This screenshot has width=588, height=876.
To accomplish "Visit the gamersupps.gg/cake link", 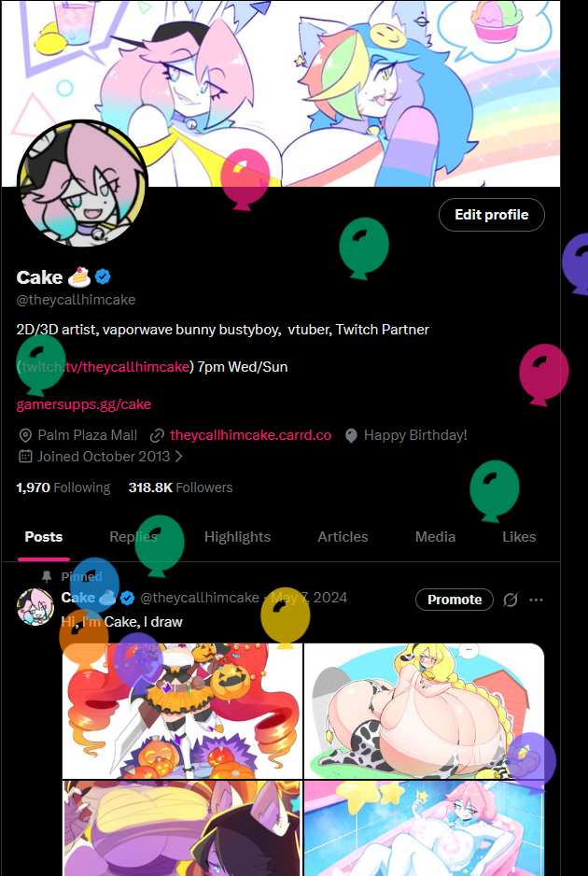I will pyautogui.click(x=84, y=404).
